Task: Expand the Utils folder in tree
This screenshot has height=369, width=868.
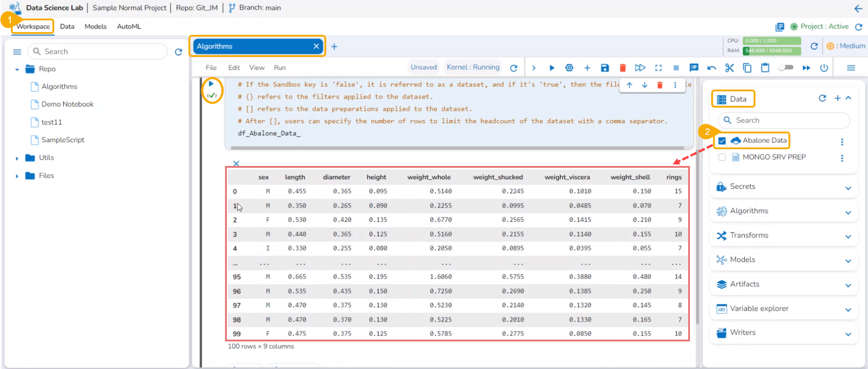Action: pos(17,158)
